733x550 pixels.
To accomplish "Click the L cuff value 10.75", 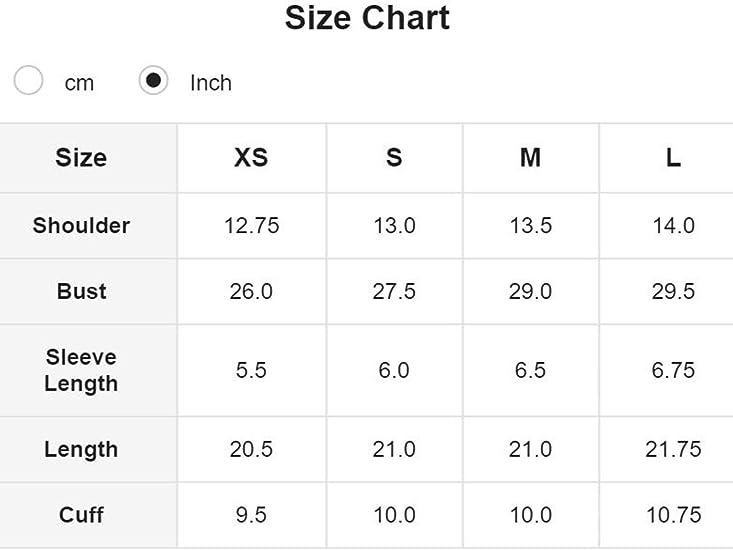I will (673, 515).
